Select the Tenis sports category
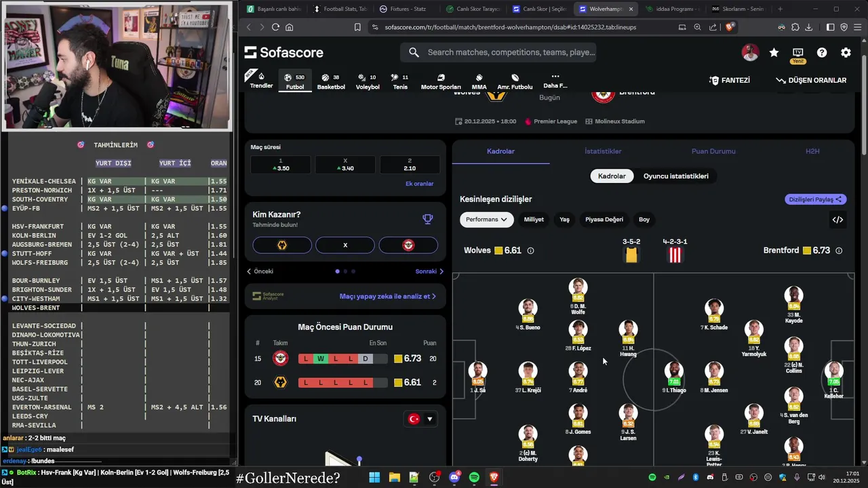 pos(400,81)
